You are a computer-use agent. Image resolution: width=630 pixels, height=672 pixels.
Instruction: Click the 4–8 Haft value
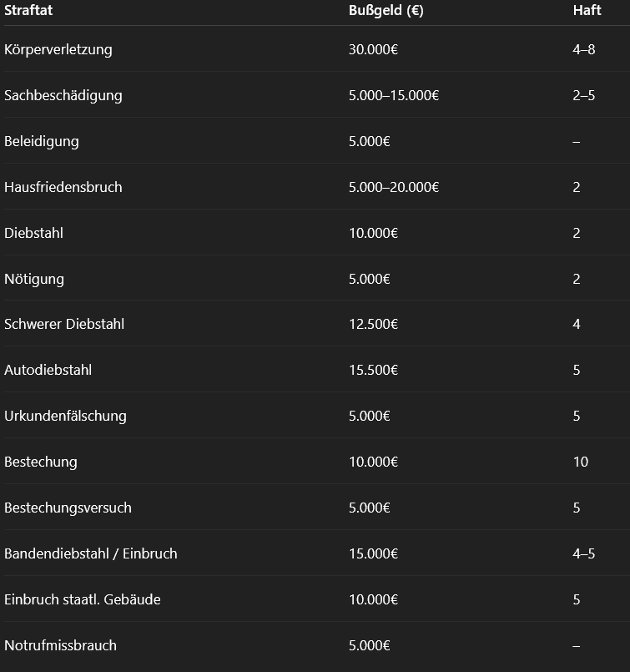pos(583,49)
